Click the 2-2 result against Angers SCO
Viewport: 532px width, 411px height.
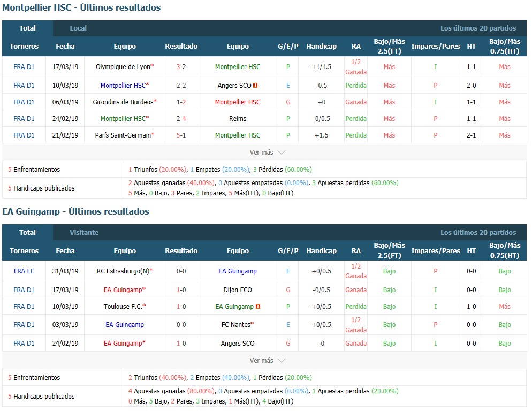tap(181, 86)
